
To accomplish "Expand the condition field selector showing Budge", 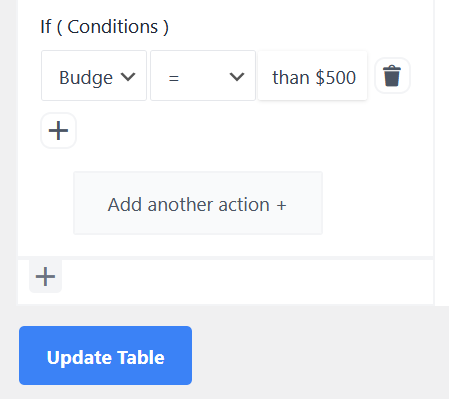I will pyautogui.click(x=94, y=76).
